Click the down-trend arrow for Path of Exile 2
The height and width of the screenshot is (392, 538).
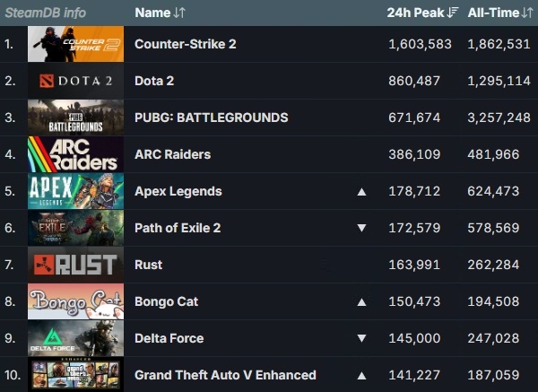click(x=361, y=228)
